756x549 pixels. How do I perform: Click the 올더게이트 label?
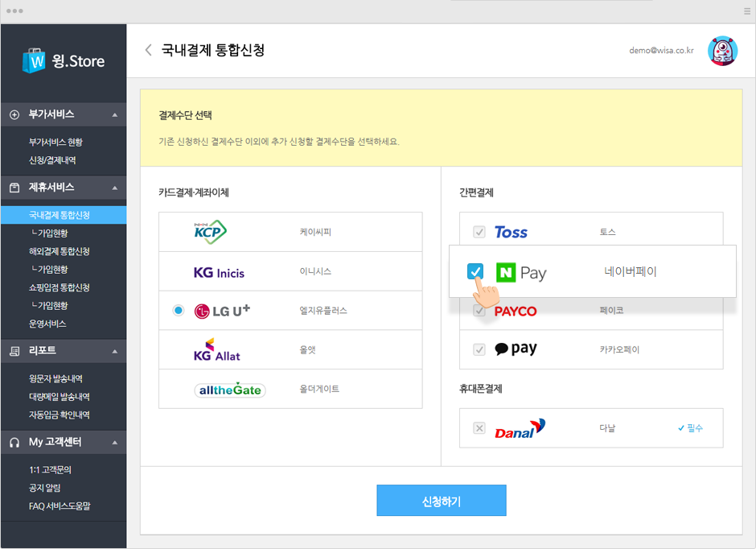click(319, 389)
